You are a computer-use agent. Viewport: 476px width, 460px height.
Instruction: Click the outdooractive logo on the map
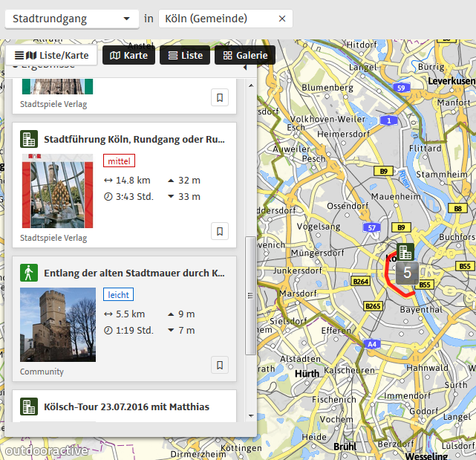47,451
